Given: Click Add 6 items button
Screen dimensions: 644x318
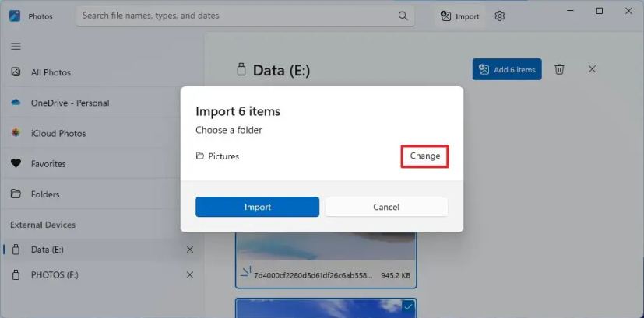Looking at the screenshot, I should 507,69.
